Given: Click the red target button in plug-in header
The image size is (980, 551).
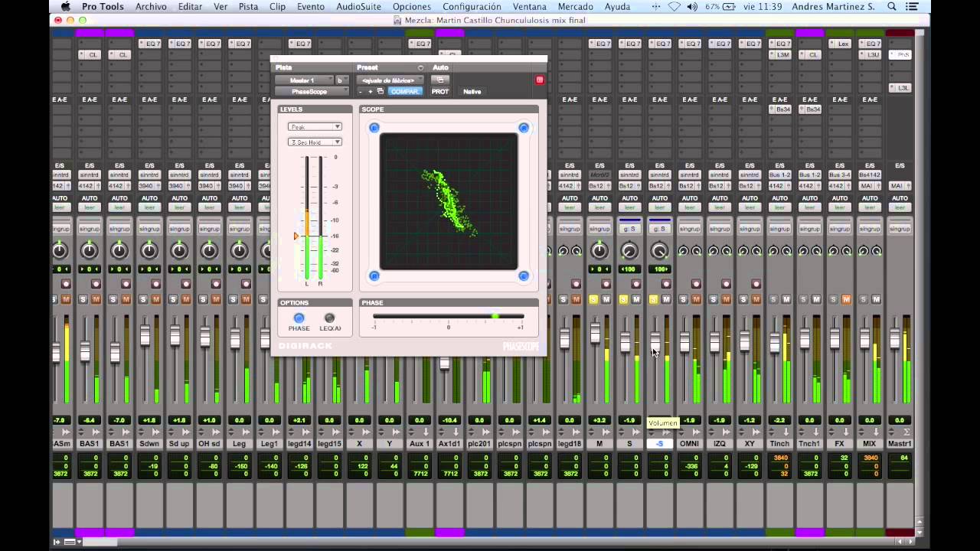Looking at the screenshot, I should coord(539,80).
